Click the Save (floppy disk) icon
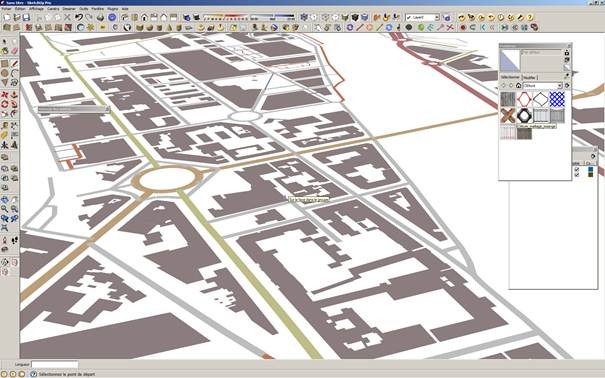The image size is (605, 378). [x=26, y=17]
